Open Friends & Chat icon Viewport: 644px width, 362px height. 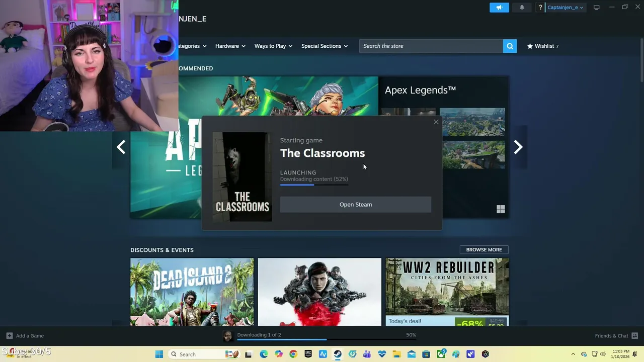[635, 335]
